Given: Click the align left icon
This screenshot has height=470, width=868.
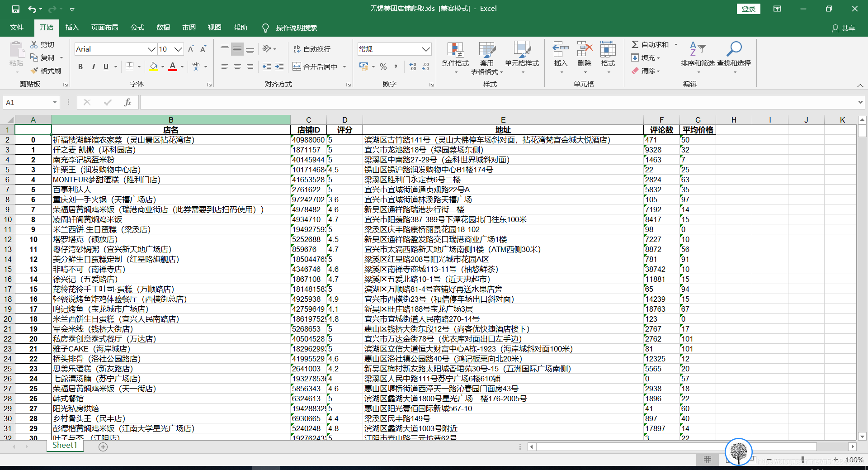Looking at the screenshot, I should 224,66.
